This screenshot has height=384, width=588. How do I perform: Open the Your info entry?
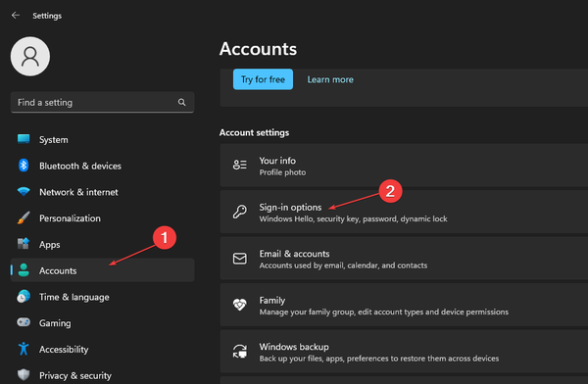pos(404,166)
